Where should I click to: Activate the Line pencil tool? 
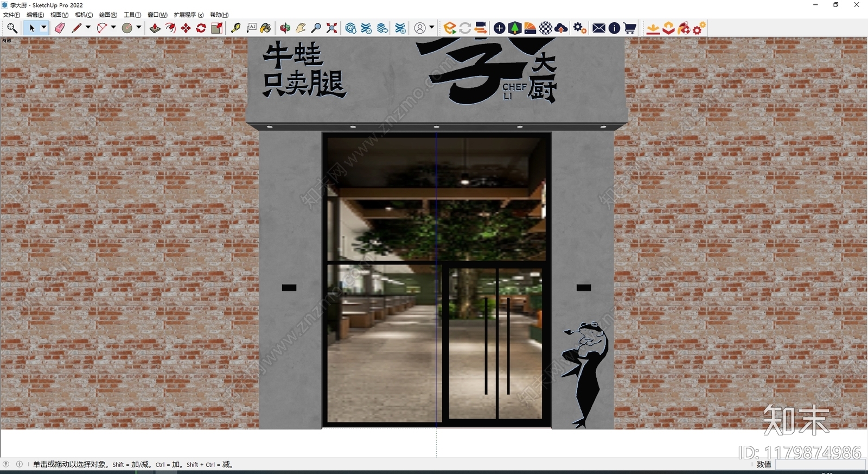(76, 28)
